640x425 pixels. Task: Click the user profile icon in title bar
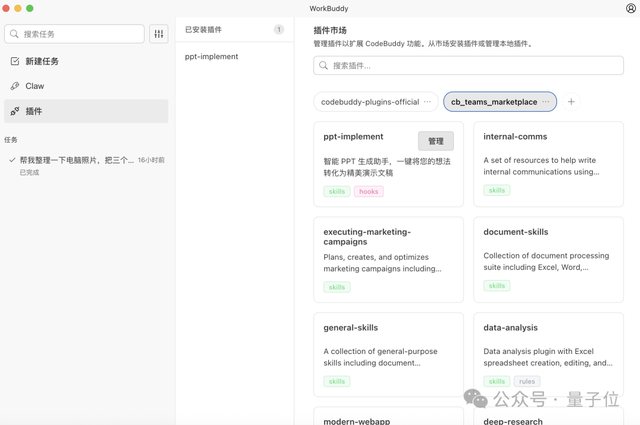click(x=630, y=9)
